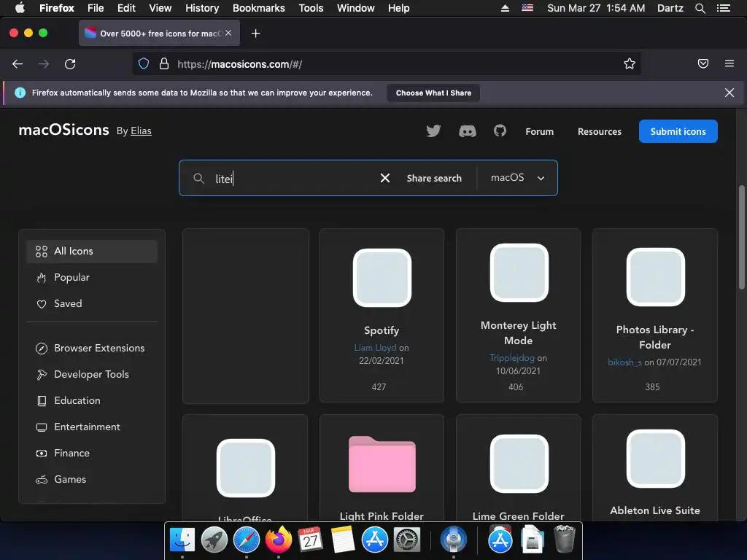Open Tripplejdog's profile link
747x560 pixels.
point(512,357)
